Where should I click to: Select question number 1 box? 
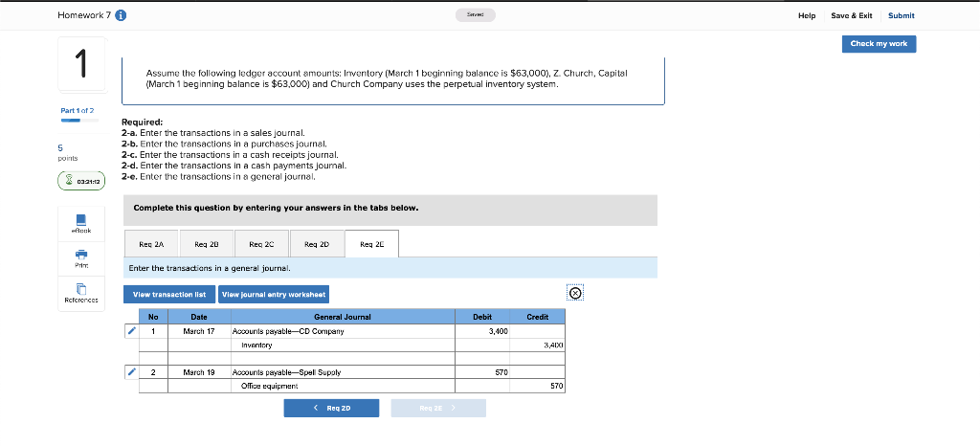pos(81,64)
